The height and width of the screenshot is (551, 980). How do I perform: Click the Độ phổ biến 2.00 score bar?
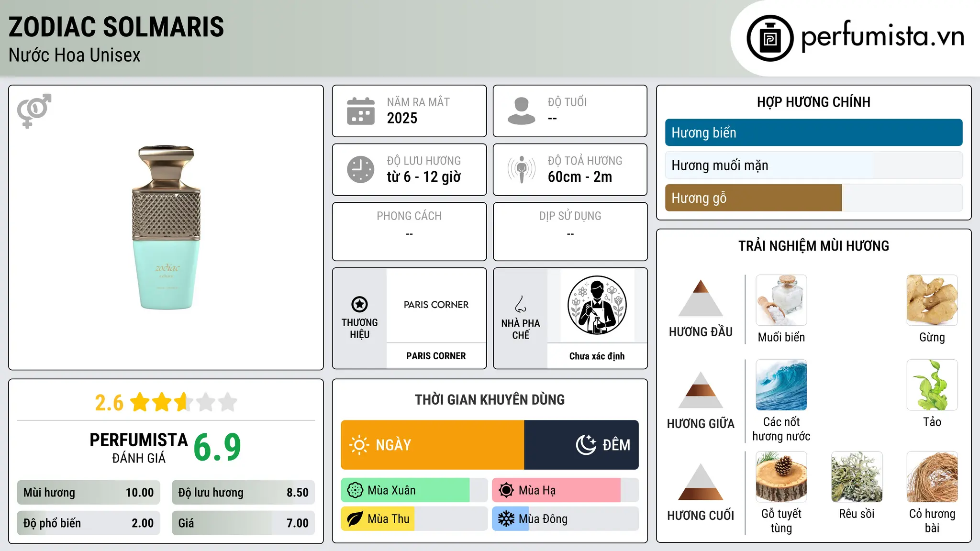[89, 523]
